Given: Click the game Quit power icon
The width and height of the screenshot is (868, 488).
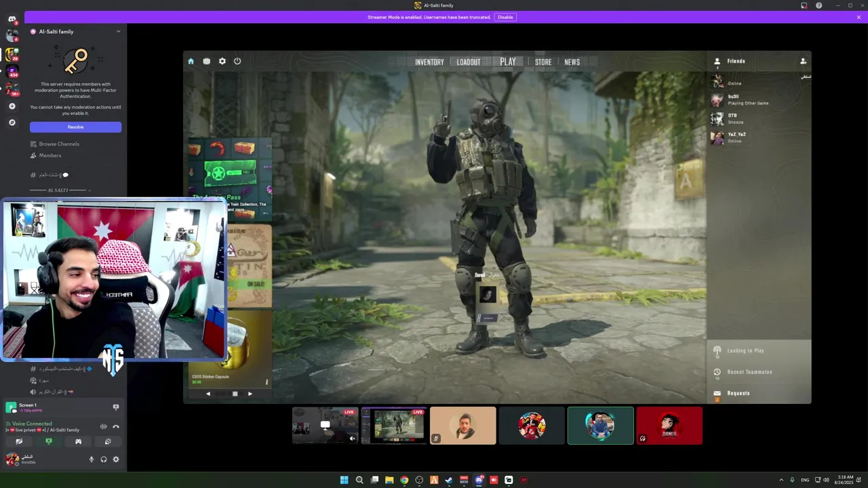Looking at the screenshot, I should point(237,61).
